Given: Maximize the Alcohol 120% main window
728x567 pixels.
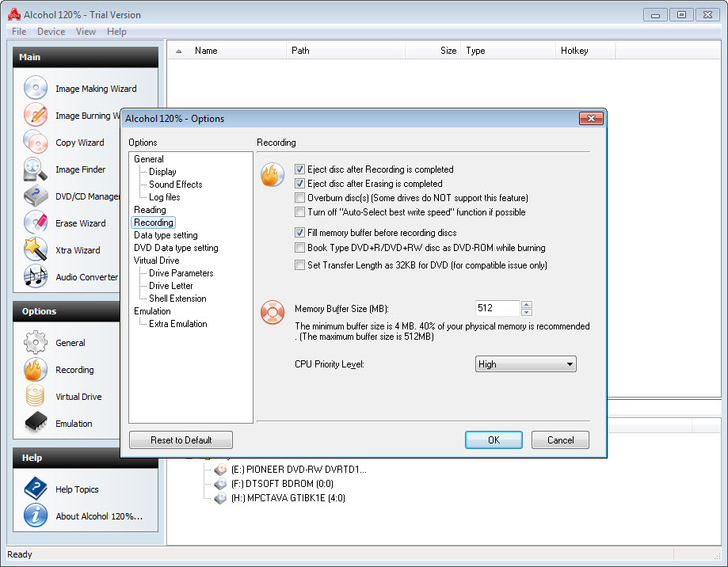Looking at the screenshot, I should (681, 15).
